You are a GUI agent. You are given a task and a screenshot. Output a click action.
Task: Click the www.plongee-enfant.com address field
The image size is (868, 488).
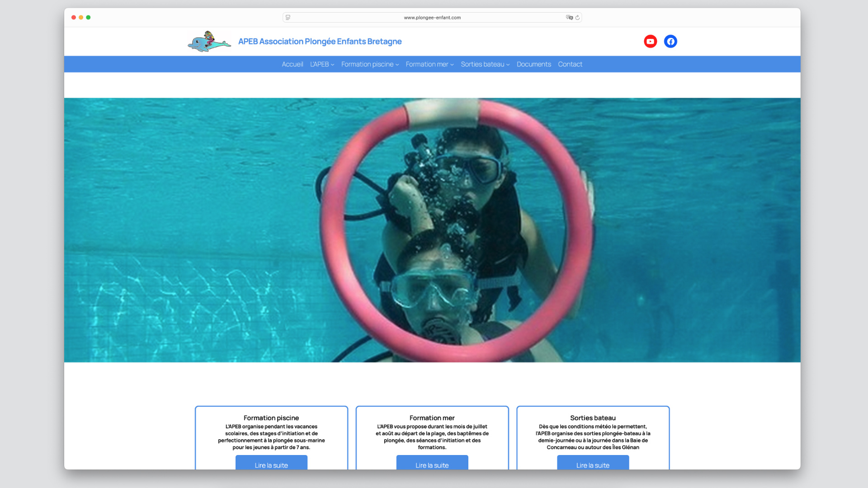pos(432,18)
